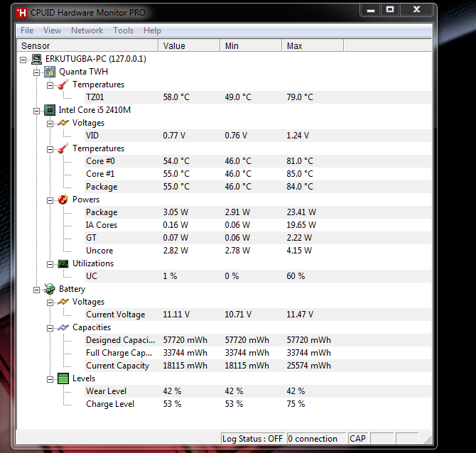The image size is (476, 453).
Task: Select the Wear Level row
Action: 258,391
